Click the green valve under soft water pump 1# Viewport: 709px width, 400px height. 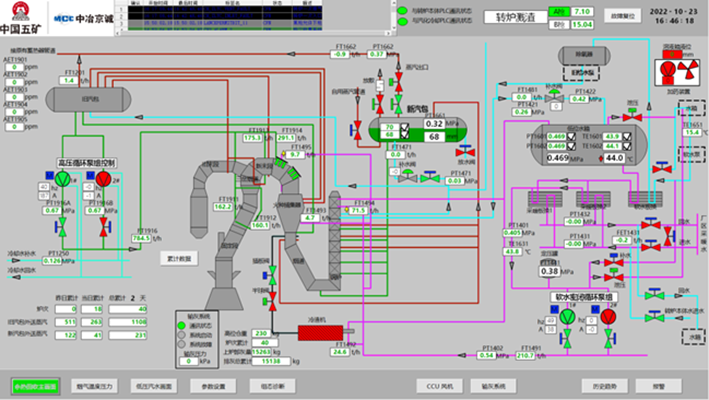pyautogui.click(x=566, y=339)
